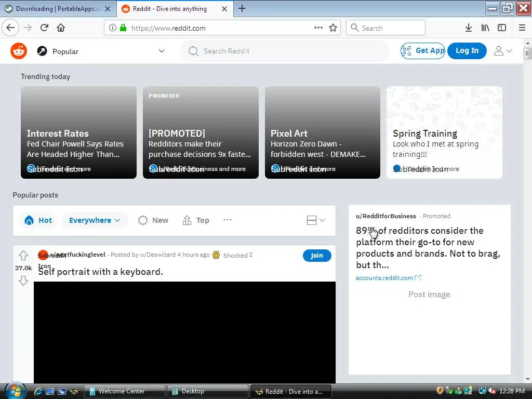
Task: Open the page actions three-dot menu
Action: (318, 28)
